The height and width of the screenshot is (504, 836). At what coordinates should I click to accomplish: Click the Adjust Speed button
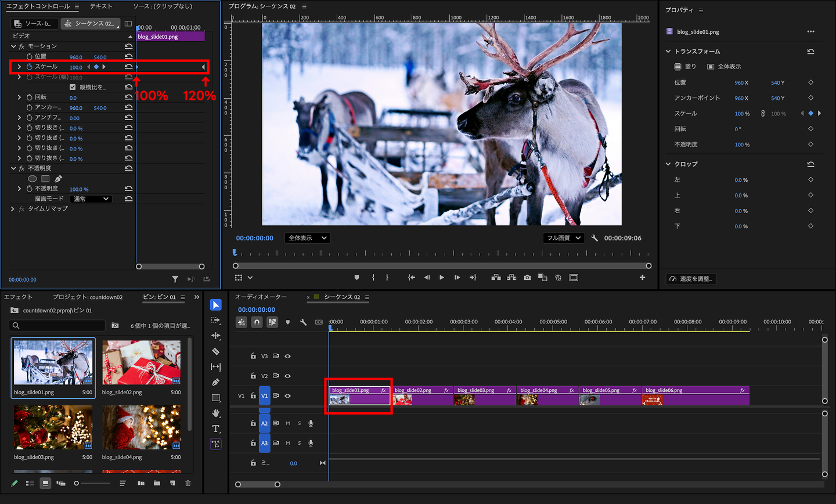pos(691,279)
